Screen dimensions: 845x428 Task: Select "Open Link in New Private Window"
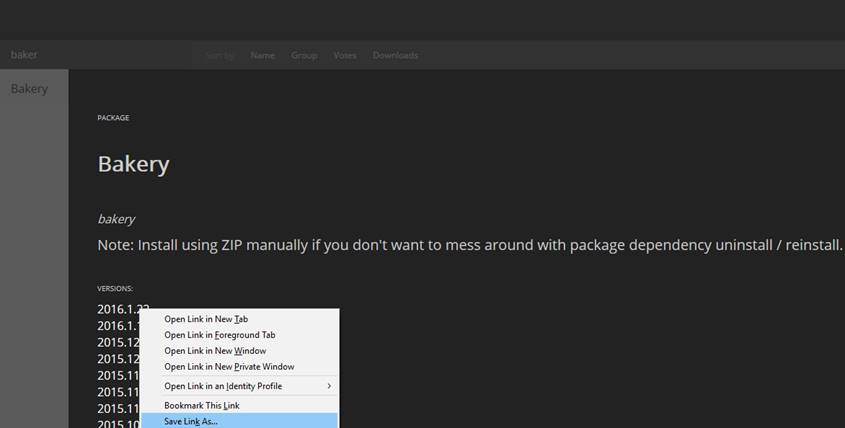pos(229,367)
